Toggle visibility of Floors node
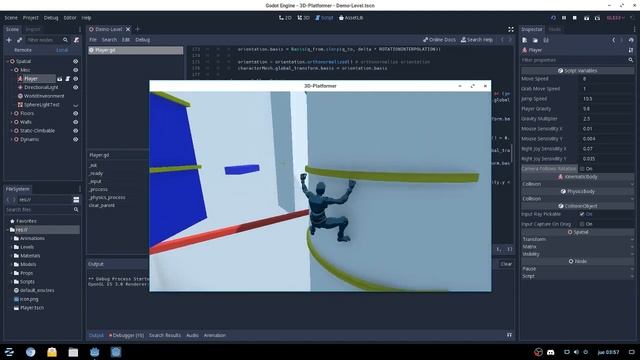The image size is (640, 360). coord(76,113)
